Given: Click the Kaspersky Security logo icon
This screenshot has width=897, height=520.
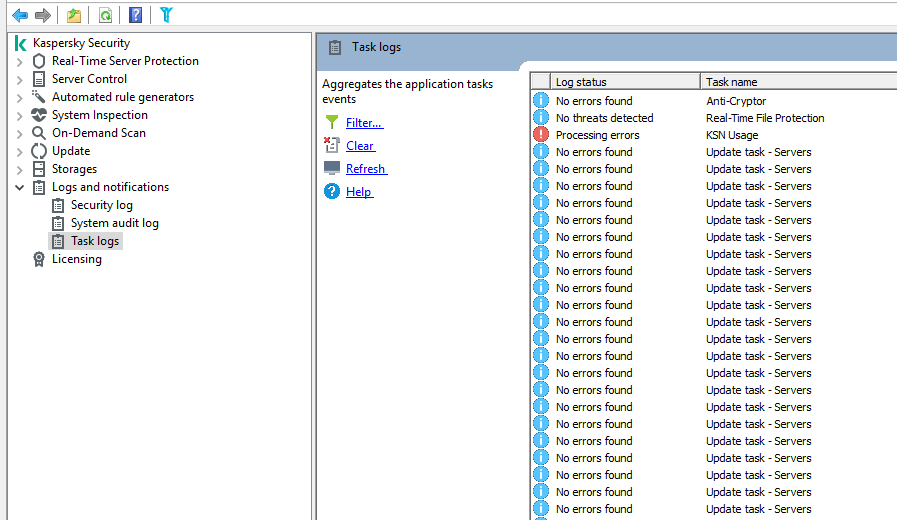Looking at the screenshot, I should pos(21,43).
